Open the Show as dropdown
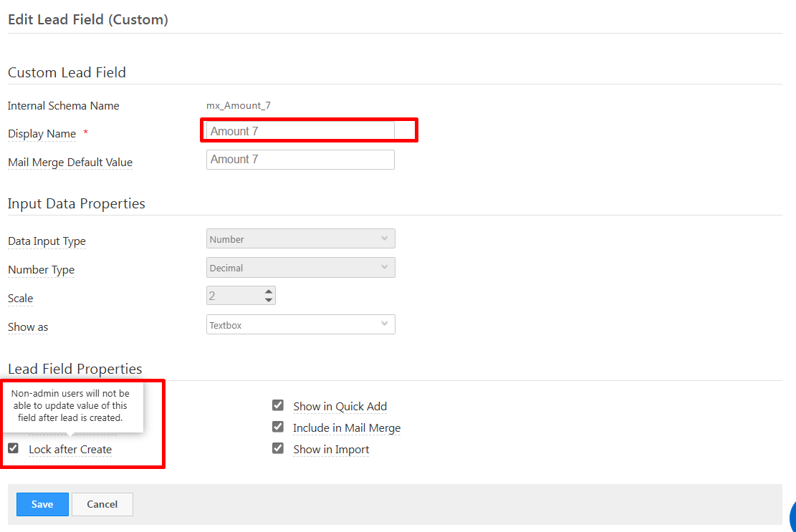This screenshot has height=532, width=796. pos(300,325)
